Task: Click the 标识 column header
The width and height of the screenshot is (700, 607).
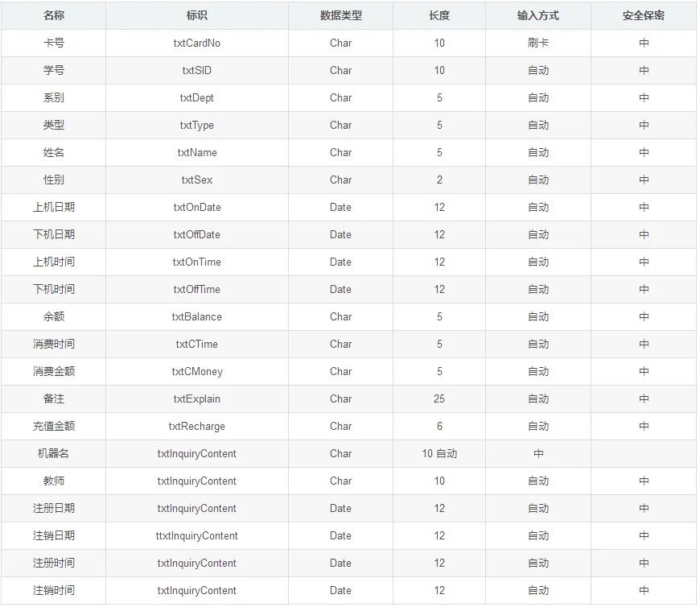Action: 197,15
